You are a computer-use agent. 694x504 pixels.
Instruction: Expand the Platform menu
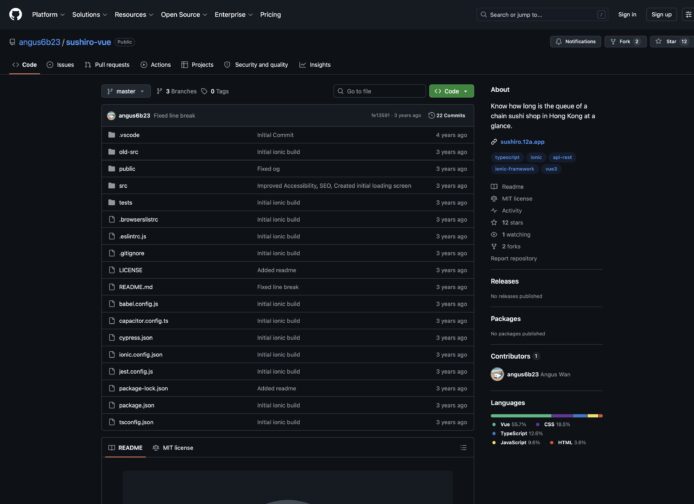point(48,15)
